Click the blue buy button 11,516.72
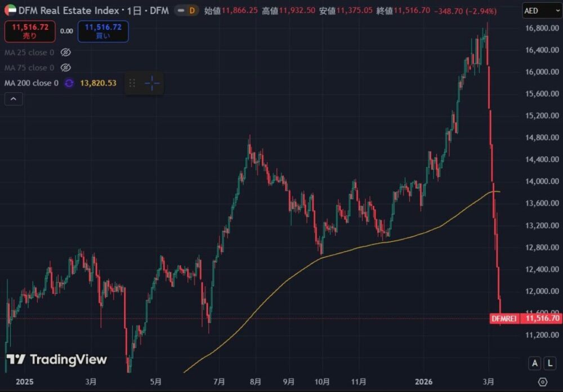The image size is (563, 392). (x=103, y=32)
